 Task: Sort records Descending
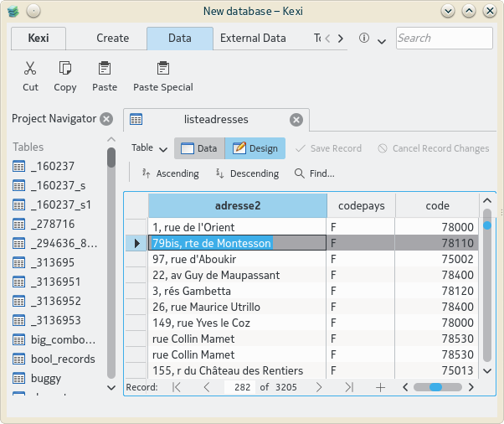[x=247, y=173]
